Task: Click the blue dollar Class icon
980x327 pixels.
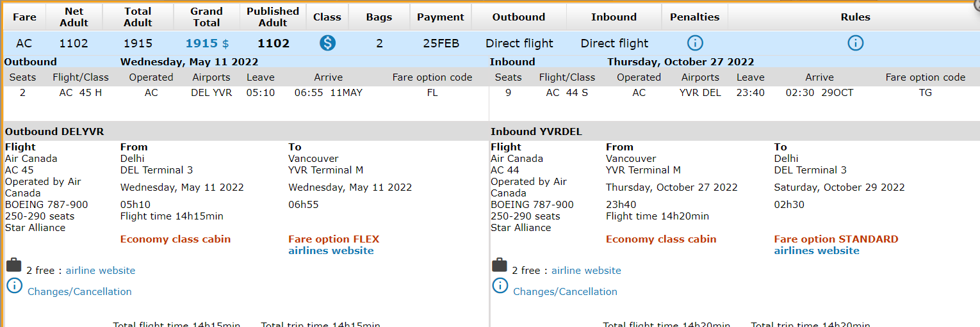Action: 327,44
